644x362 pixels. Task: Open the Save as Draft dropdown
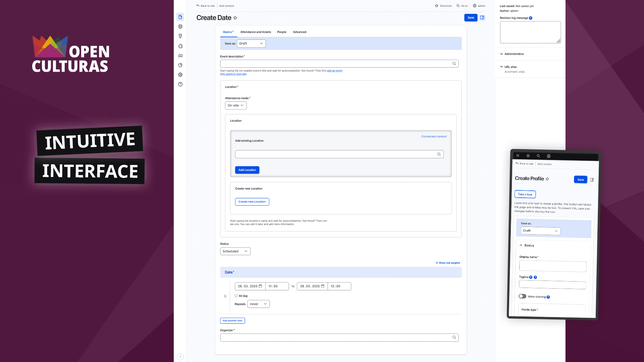(x=251, y=44)
